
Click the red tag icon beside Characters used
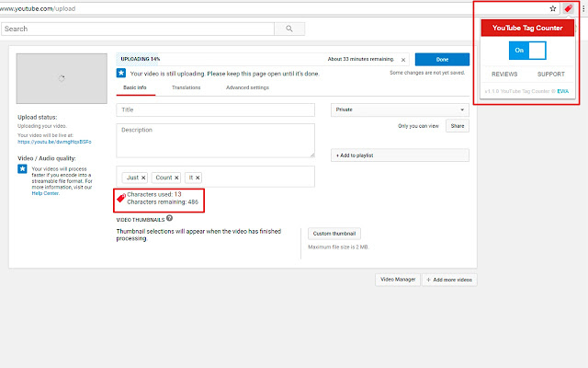[x=121, y=198]
